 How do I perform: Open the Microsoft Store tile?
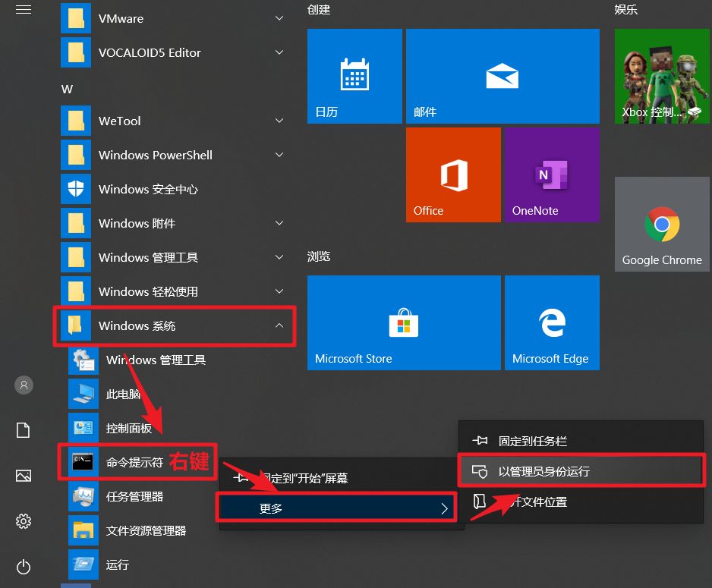(x=404, y=322)
